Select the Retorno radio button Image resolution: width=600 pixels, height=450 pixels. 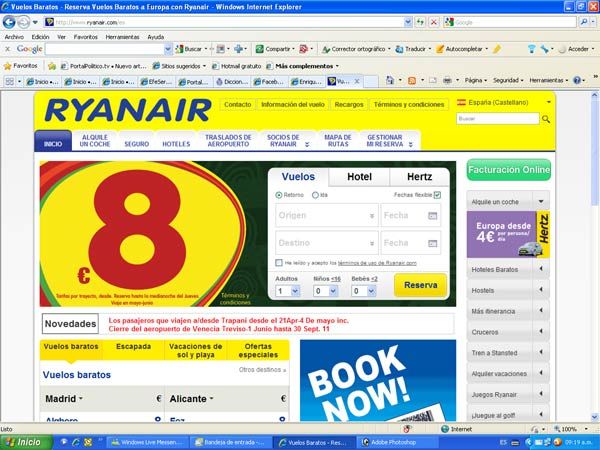pos(279,195)
